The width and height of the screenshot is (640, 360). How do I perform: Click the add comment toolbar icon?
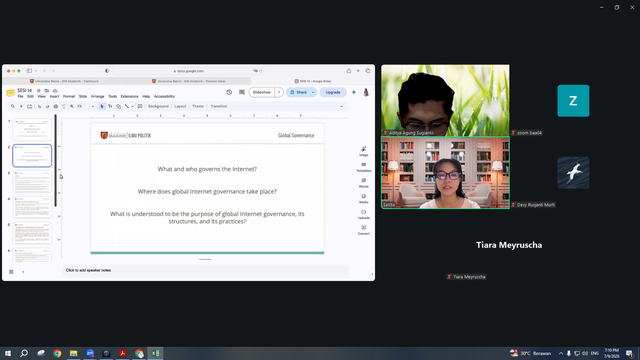pyautogui.click(x=140, y=106)
